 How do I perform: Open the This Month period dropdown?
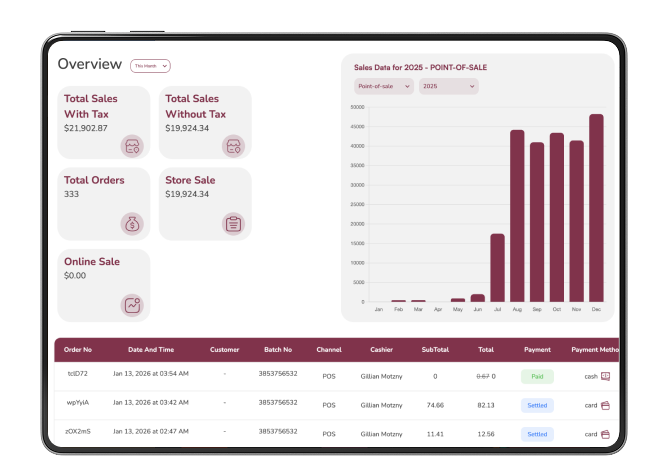click(x=150, y=66)
